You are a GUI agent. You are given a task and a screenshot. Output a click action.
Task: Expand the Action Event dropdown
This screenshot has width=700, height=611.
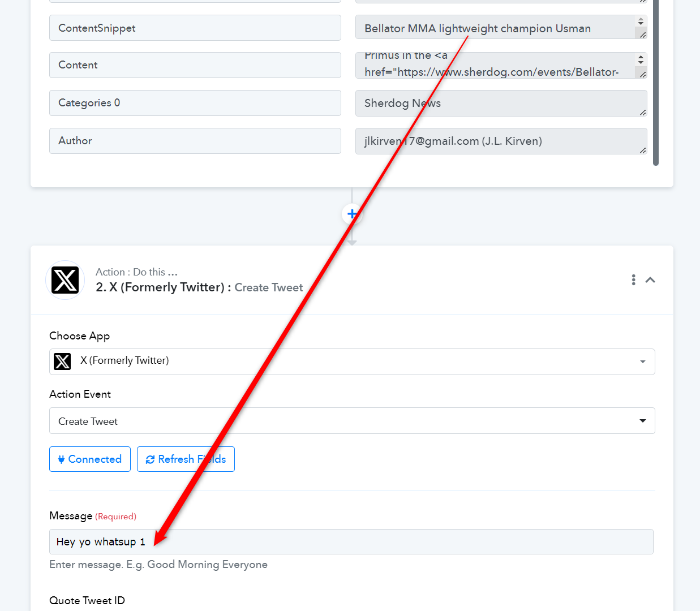tap(351, 421)
